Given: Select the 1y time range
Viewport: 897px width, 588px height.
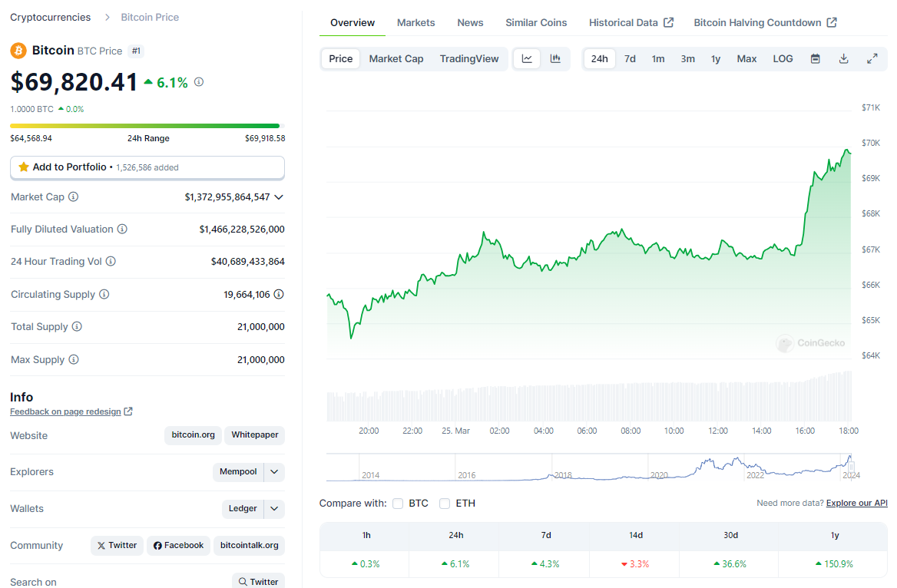Looking at the screenshot, I should pos(716,59).
